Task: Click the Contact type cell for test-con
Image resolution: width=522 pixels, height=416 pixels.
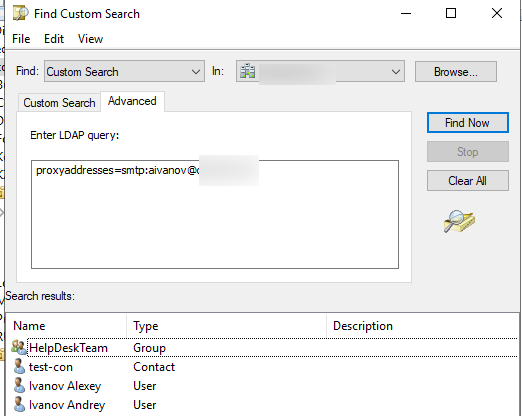Action: pyautogui.click(x=154, y=367)
